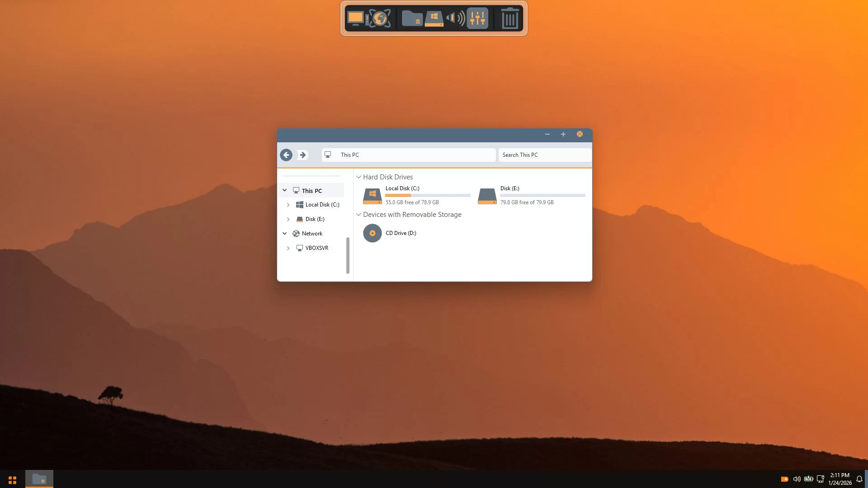Select Disk (E:) in the sidebar tree
The height and width of the screenshot is (488, 868).
pos(315,219)
